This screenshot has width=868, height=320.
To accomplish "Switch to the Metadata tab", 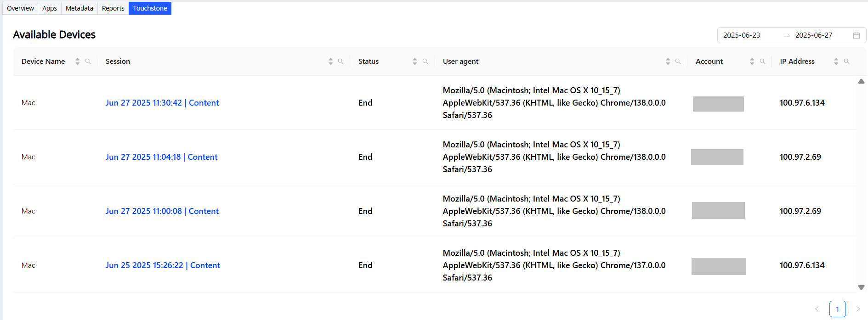I will (x=79, y=8).
